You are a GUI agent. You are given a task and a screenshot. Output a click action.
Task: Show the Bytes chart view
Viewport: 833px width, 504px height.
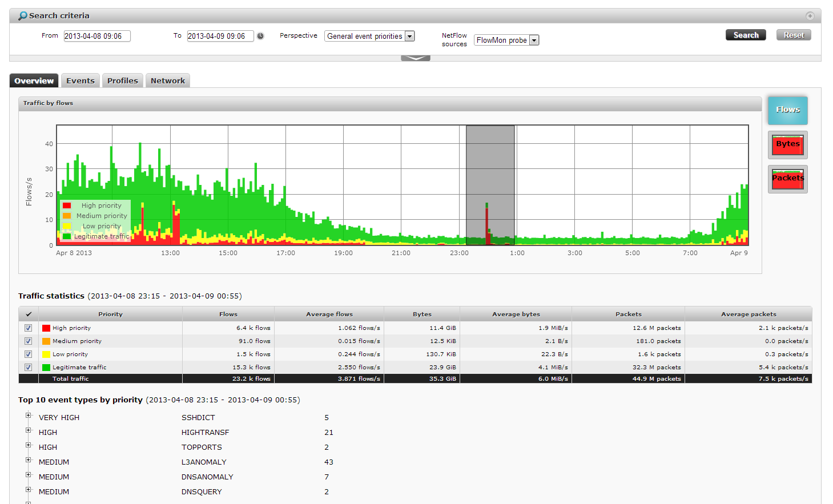787,145
